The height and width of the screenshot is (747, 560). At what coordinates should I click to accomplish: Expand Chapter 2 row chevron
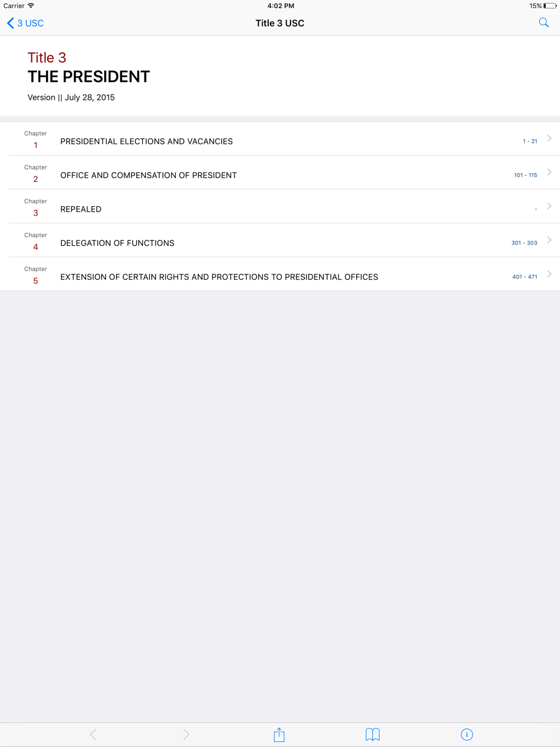(549, 172)
